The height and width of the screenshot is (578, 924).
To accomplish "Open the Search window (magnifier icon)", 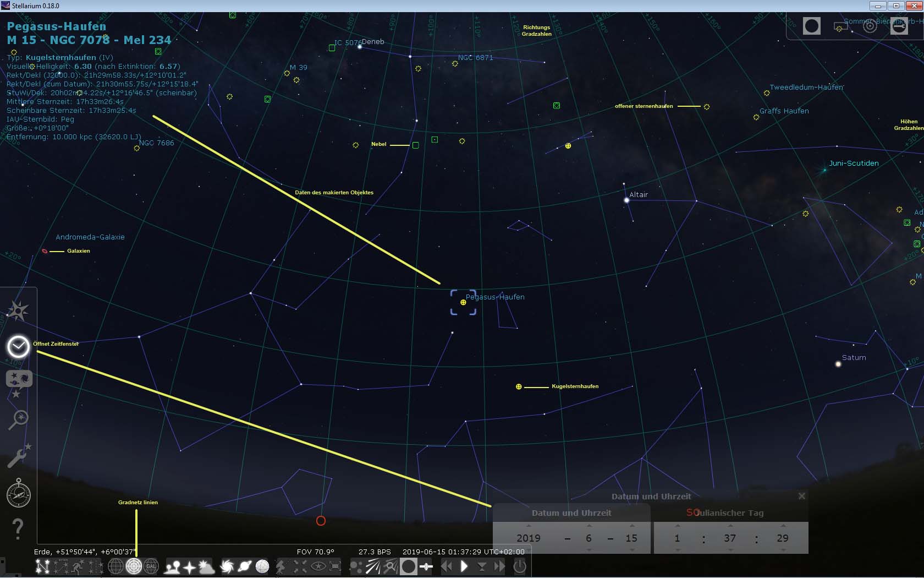I will pyautogui.click(x=18, y=419).
